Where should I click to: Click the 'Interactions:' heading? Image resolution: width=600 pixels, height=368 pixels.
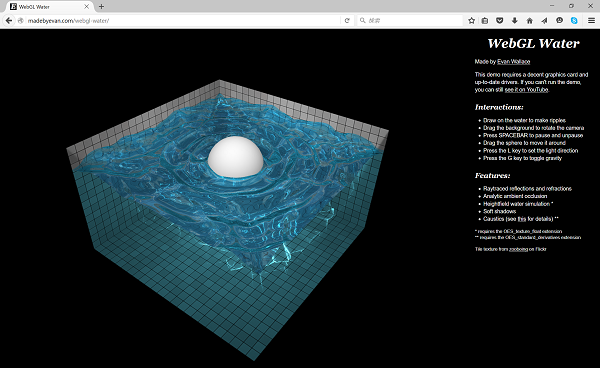pyautogui.click(x=499, y=107)
